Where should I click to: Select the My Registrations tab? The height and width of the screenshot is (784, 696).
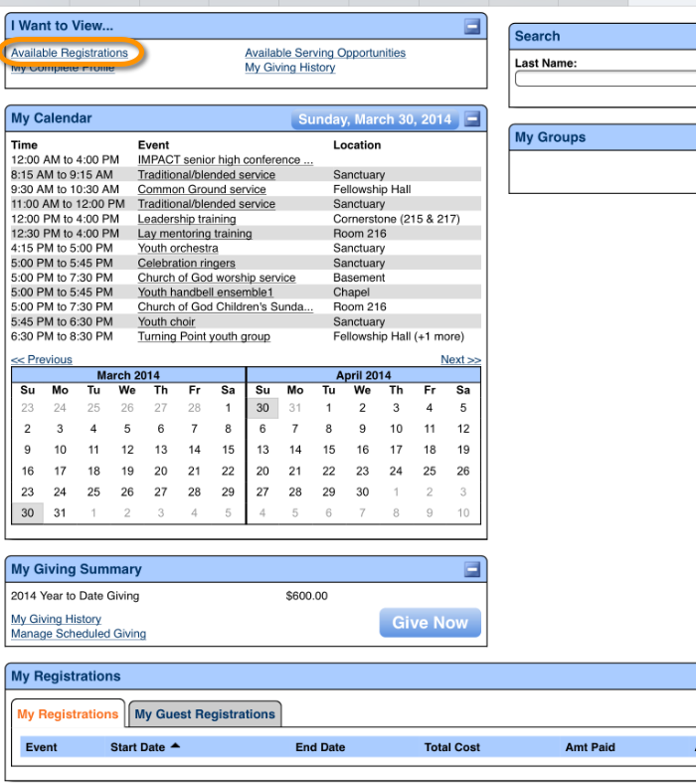pos(68,714)
